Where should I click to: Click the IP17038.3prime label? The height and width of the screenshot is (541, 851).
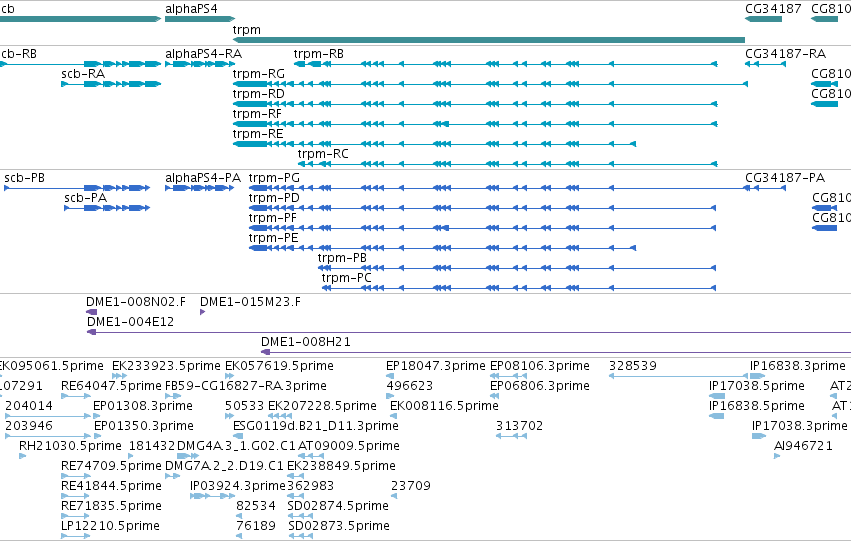pyautogui.click(x=799, y=427)
